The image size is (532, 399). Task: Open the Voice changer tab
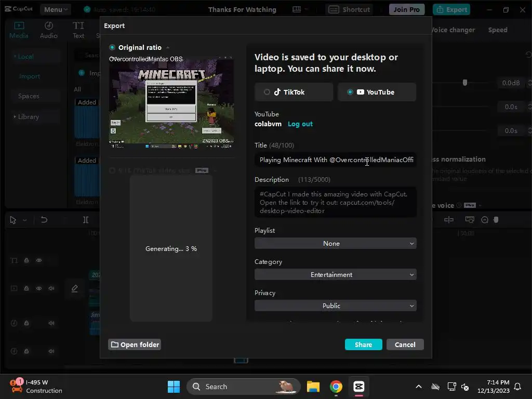point(453,30)
